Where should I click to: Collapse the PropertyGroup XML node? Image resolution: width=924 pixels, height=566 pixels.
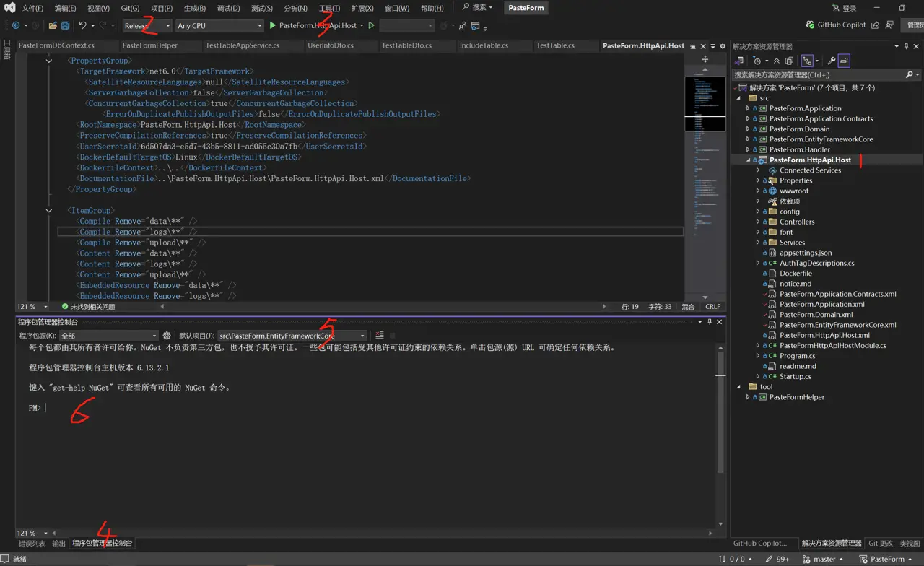click(49, 61)
